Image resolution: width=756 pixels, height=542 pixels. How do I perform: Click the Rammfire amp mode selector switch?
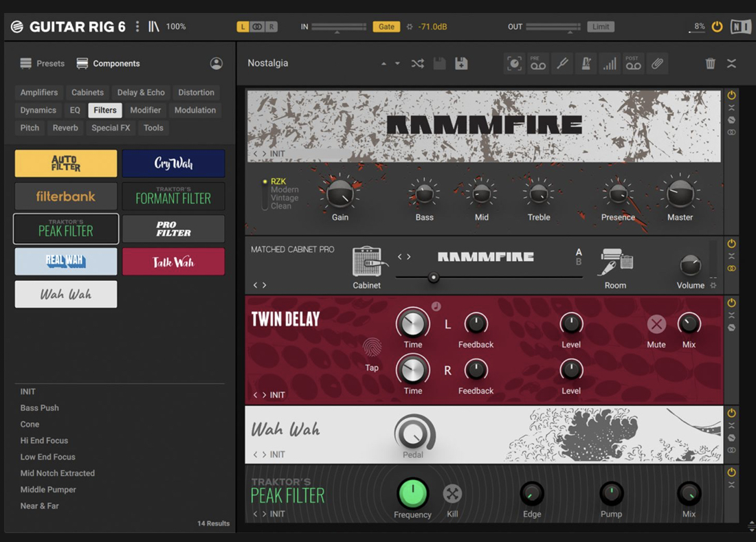coord(265,194)
